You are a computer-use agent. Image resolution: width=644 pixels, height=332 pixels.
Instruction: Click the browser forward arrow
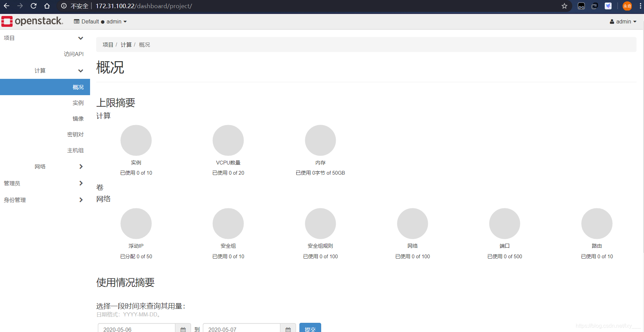[x=20, y=6]
